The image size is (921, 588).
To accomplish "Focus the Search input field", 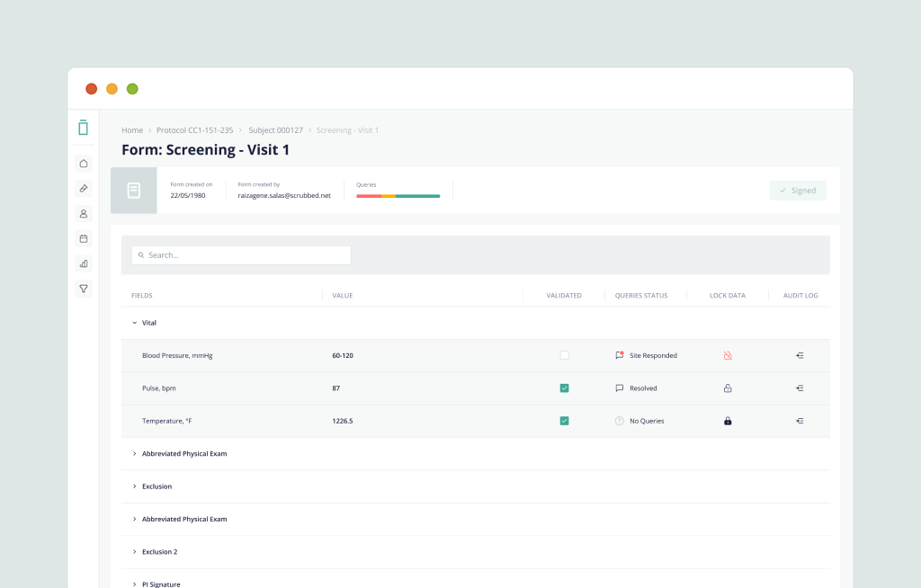I will tap(241, 255).
